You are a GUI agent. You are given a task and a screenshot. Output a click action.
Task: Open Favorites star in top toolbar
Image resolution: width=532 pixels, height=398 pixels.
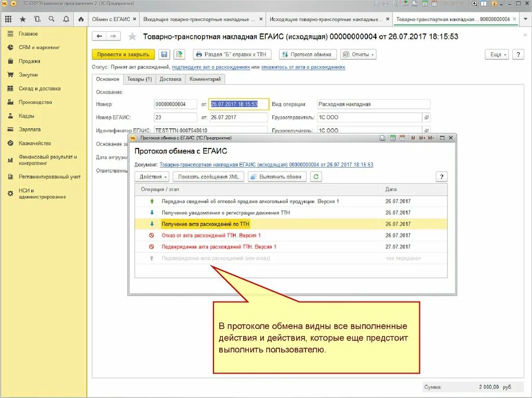[23, 19]
